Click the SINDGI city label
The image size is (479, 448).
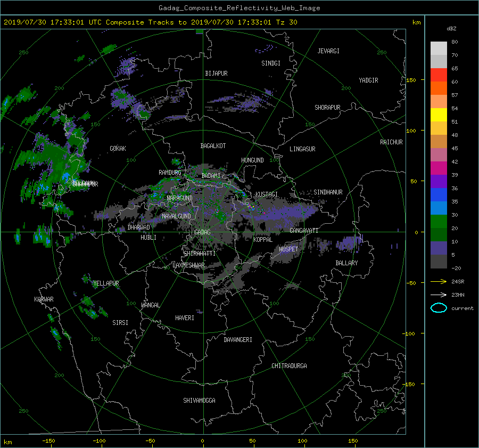point(271,63)
